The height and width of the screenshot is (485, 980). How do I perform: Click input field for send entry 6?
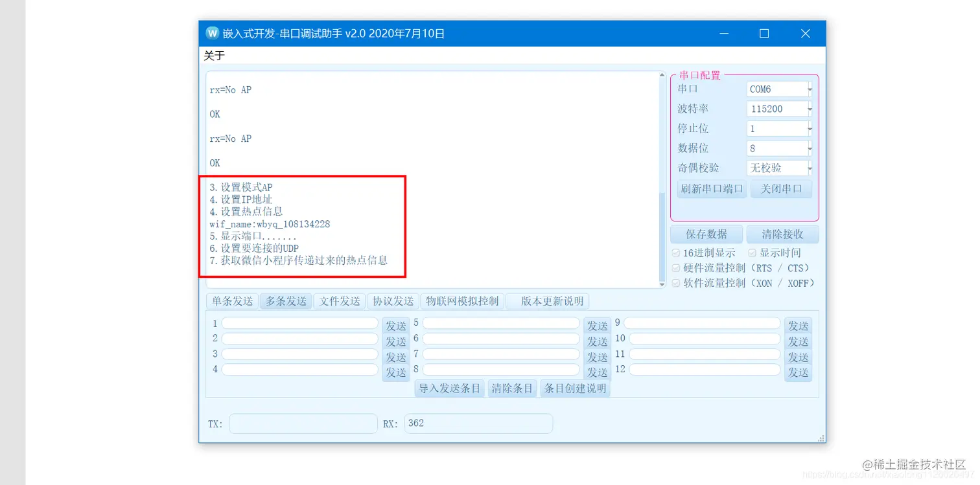[x=501, y=339]
